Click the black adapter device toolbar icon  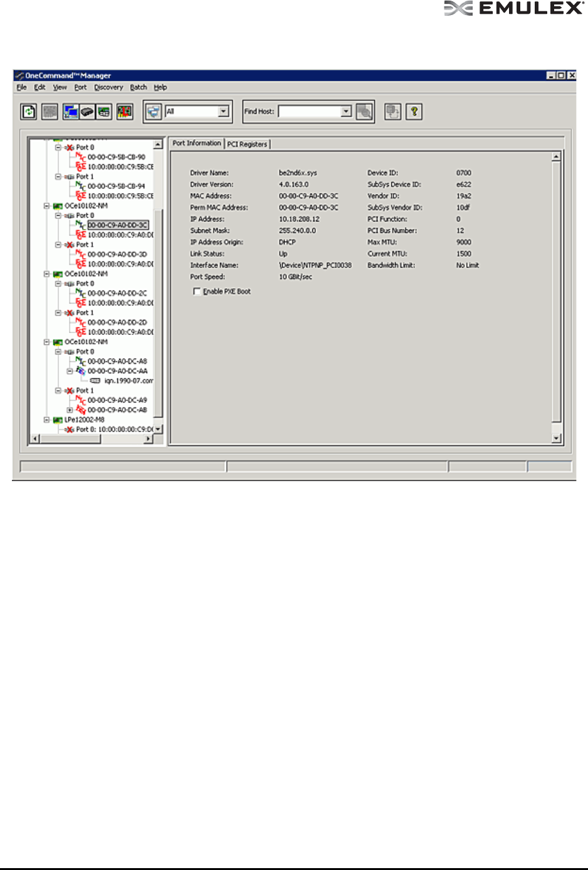87,112
